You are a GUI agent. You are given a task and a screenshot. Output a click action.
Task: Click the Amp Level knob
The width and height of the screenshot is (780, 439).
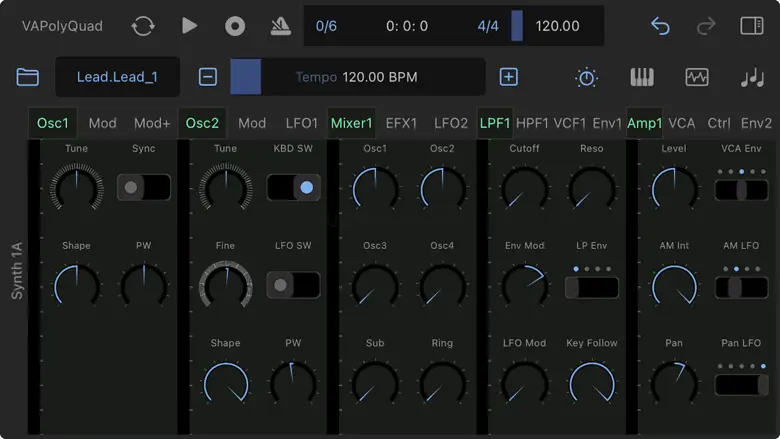[674, 189]
